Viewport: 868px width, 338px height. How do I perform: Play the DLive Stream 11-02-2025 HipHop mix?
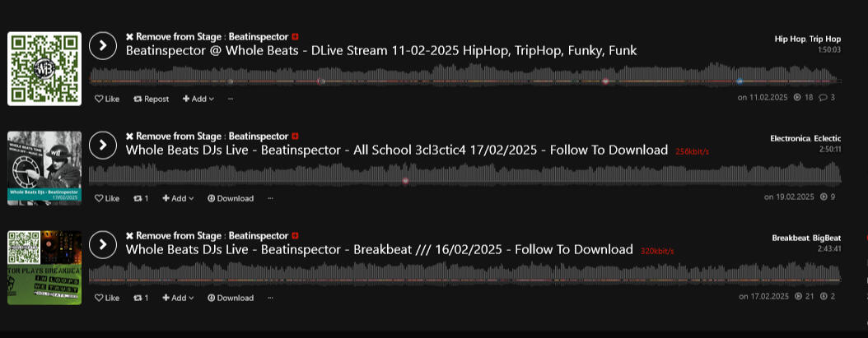click(103, 46)
